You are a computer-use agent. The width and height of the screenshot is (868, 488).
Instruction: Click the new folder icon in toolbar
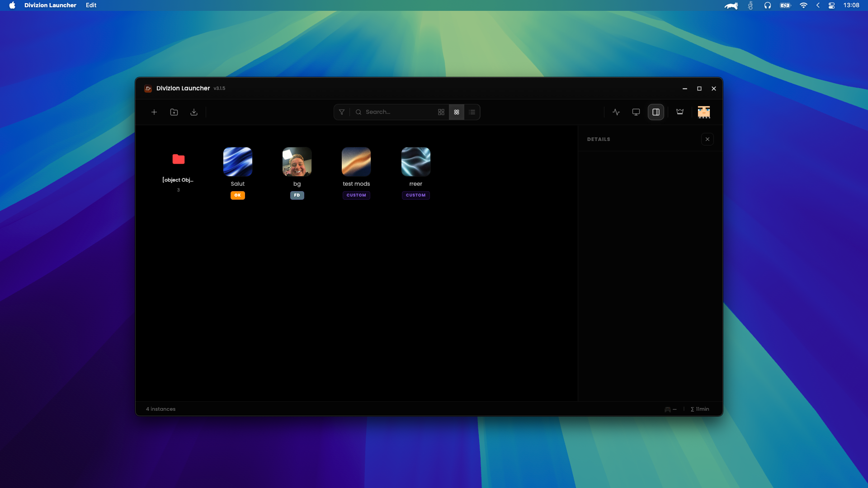coord(174,112)
